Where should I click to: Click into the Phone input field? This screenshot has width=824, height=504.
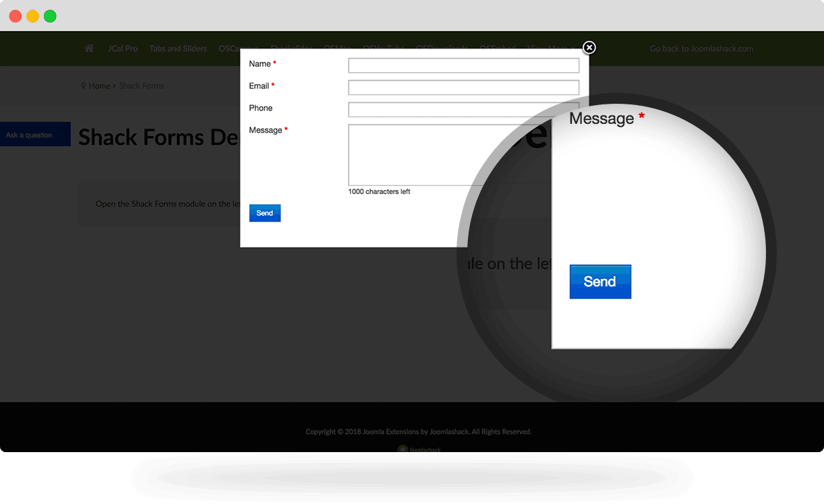click(463, 110)
